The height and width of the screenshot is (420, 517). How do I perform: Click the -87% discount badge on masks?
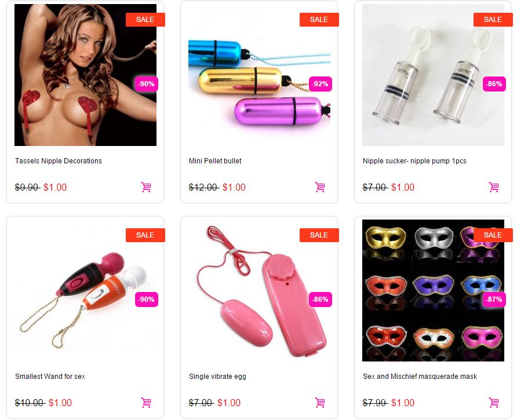tap(494, 300)
